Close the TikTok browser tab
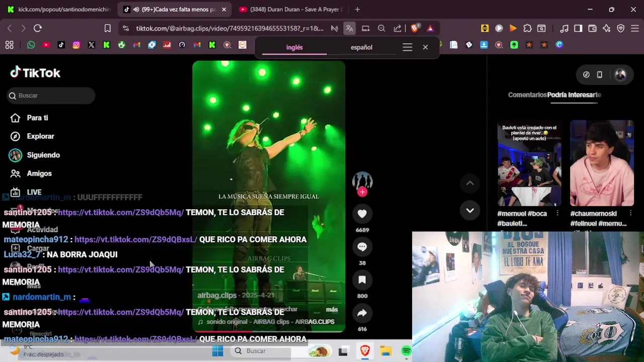This screenshot has width=644, height=362. point(224,10)
